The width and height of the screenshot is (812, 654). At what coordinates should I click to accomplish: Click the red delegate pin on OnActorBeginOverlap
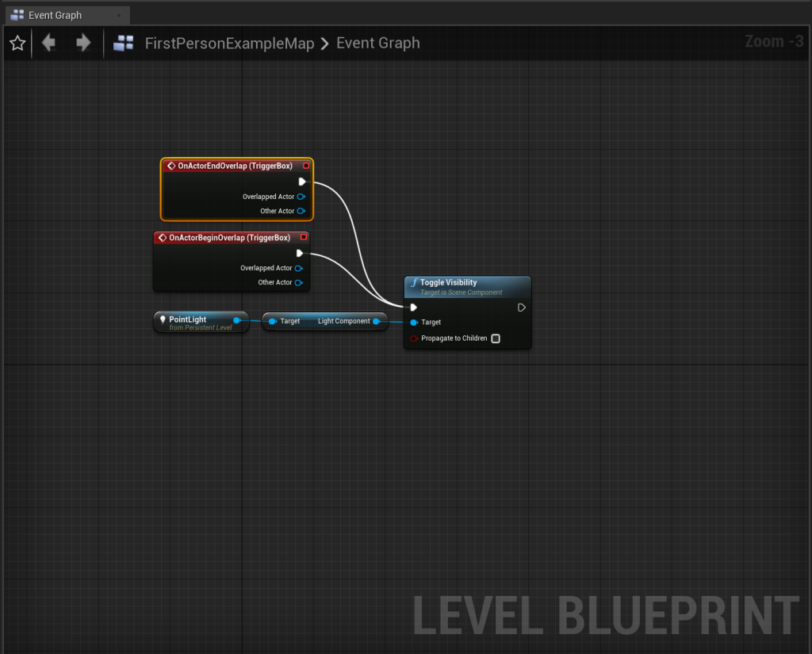304,238
